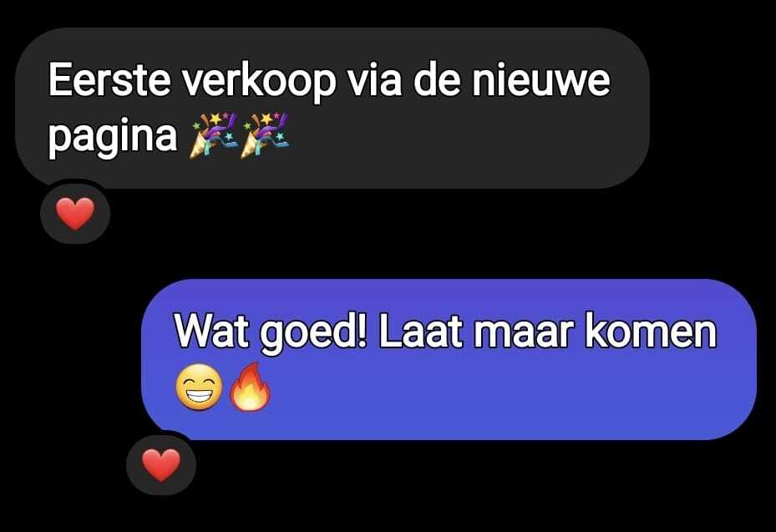Click the word 'de' in gray bubble
This screenshot has height=532, width=776.
(437, 79)
